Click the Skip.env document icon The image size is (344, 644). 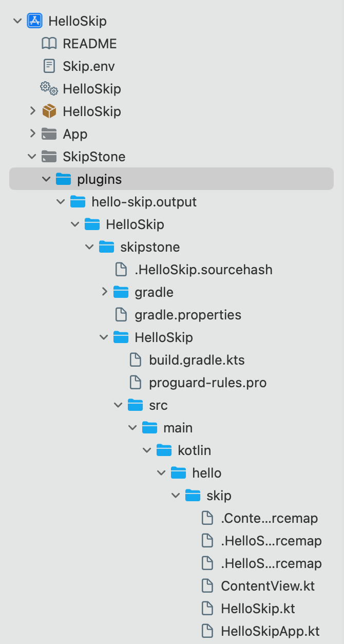point(49,66)
